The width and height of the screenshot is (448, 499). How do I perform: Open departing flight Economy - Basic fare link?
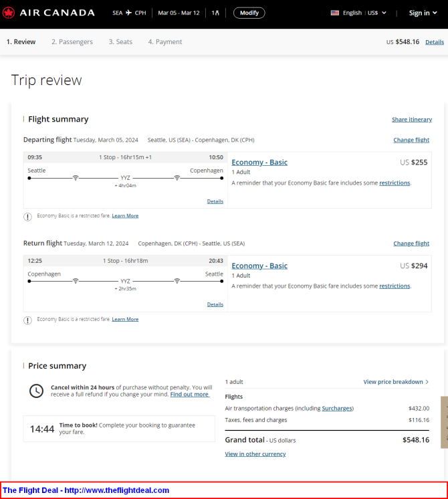click(x=259, y=163)
